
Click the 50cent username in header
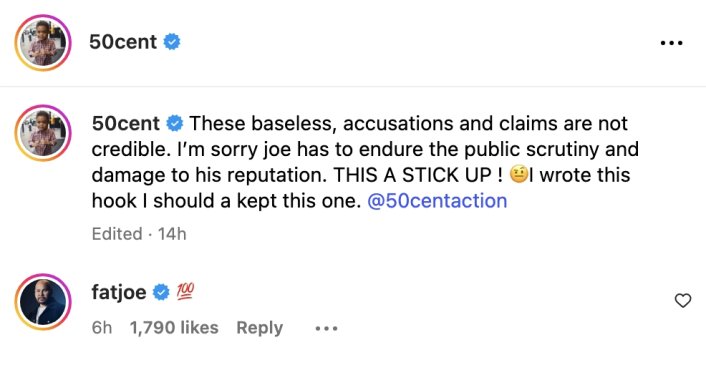point(123,42)
